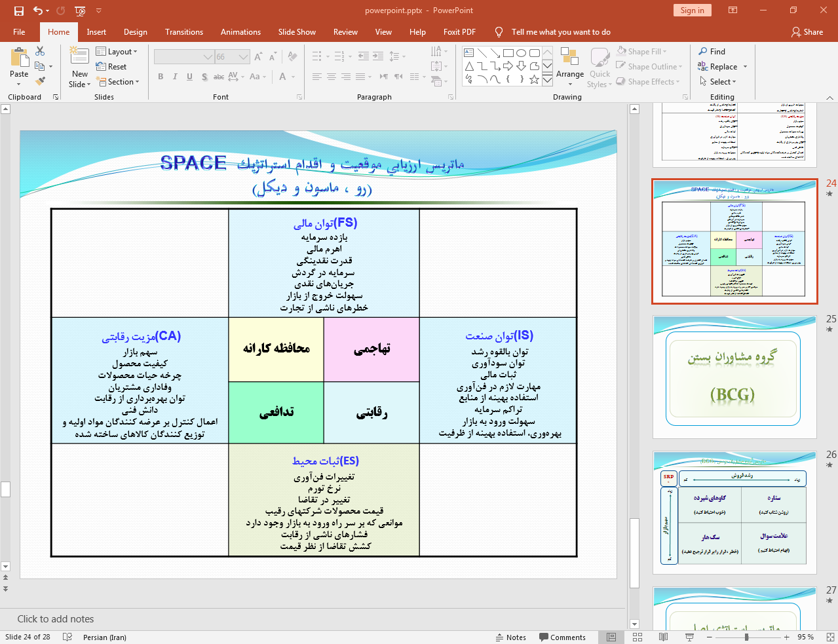
Task: Click the spell check status icon
Action: pyautogui.click(x=67, y=637)
